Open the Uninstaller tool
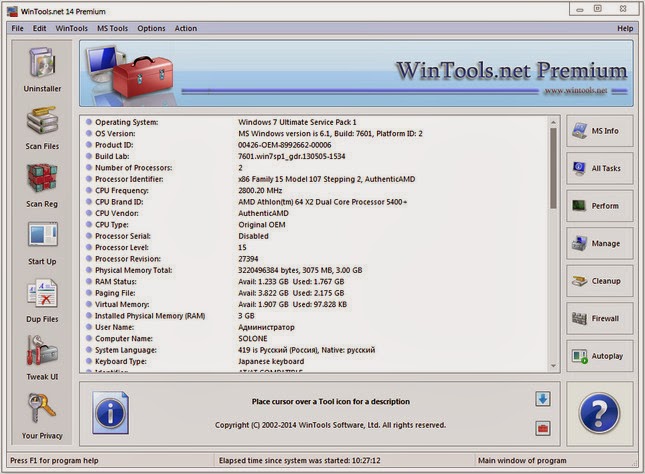The image size is (645, 474). point(42,70)
